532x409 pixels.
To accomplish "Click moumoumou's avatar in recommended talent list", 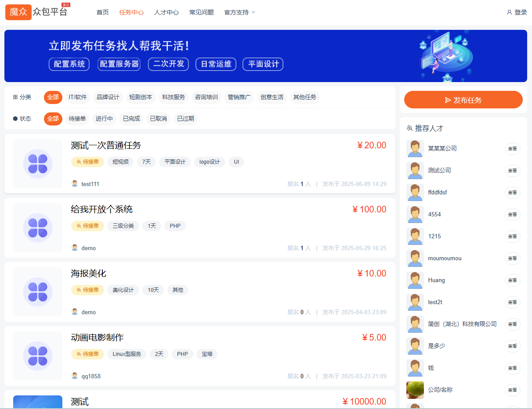I will point(415,258).
